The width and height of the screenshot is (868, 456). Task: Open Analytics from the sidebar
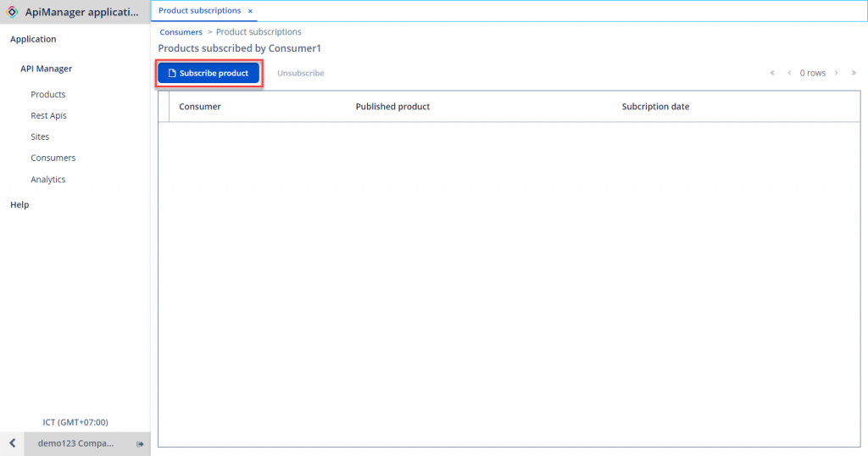(x=47, y=180)
